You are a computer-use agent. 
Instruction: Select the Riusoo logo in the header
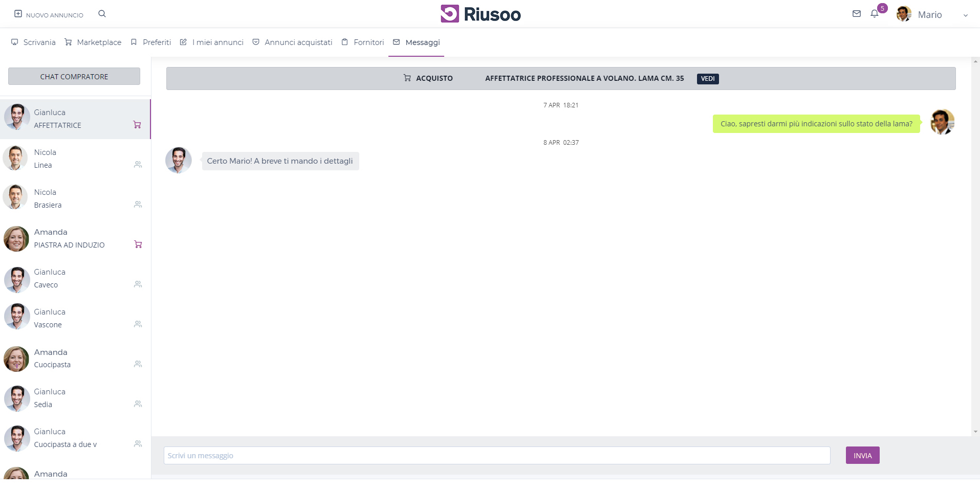pos(480,14)
